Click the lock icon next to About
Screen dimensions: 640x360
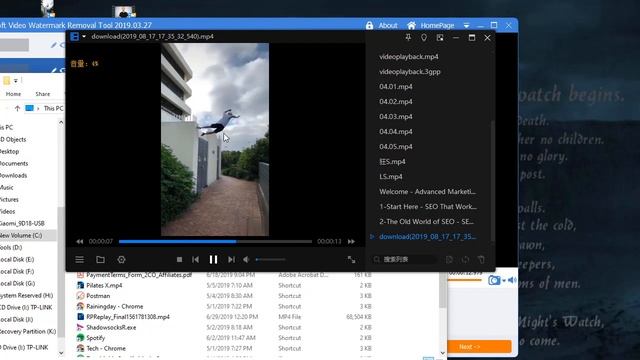[369, 25]
